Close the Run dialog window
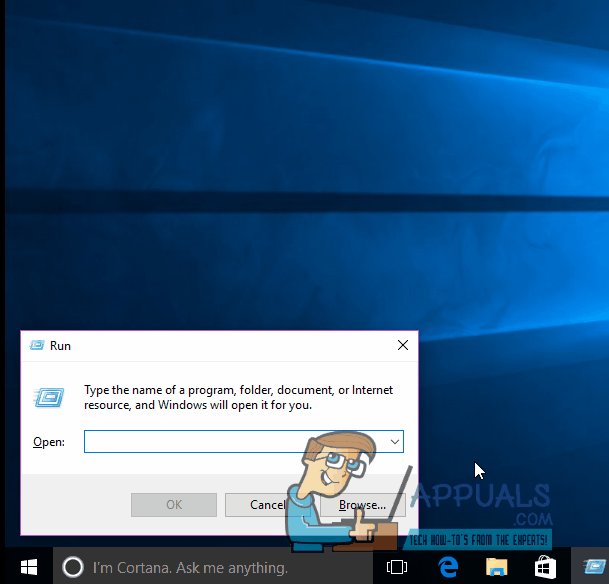This screenshot has width=609, height=584. tap(403, 345)
